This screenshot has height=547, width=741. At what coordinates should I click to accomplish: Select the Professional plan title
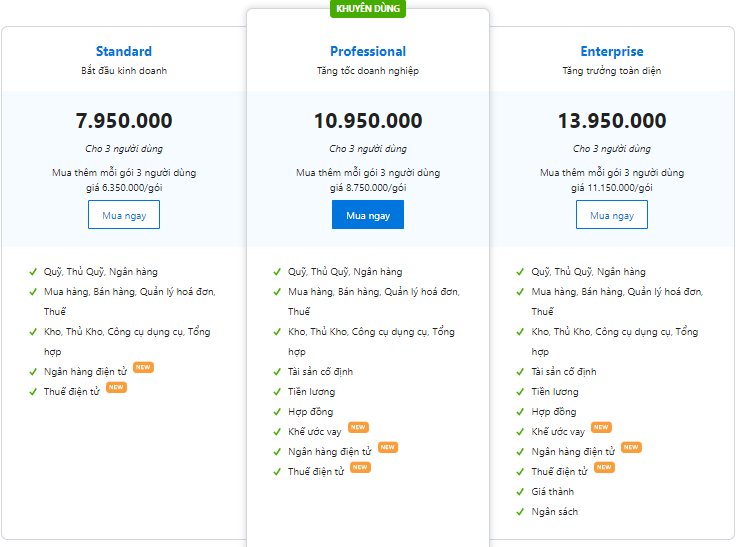[368, 51]
